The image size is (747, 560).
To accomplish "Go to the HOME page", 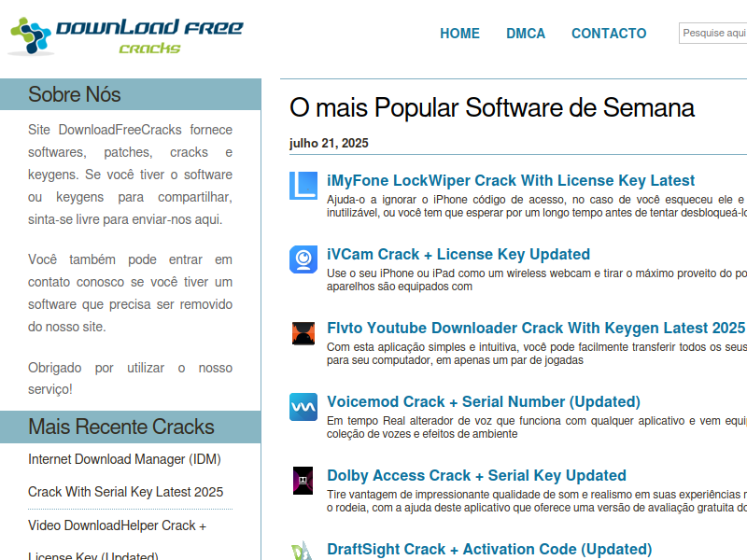I will tap(459, 34).
